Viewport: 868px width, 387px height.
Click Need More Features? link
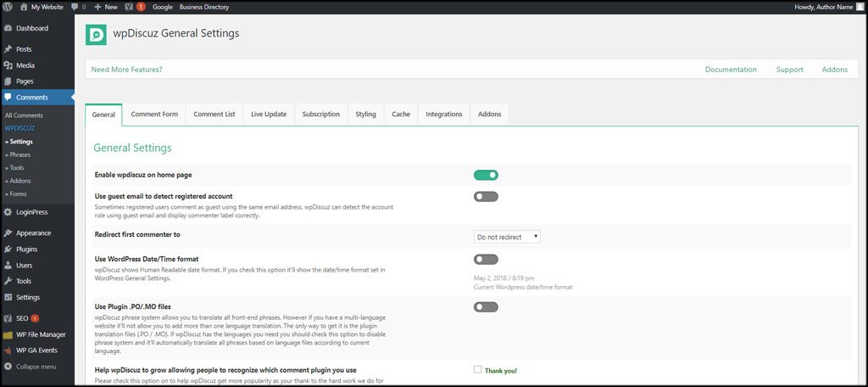(127, 70)
